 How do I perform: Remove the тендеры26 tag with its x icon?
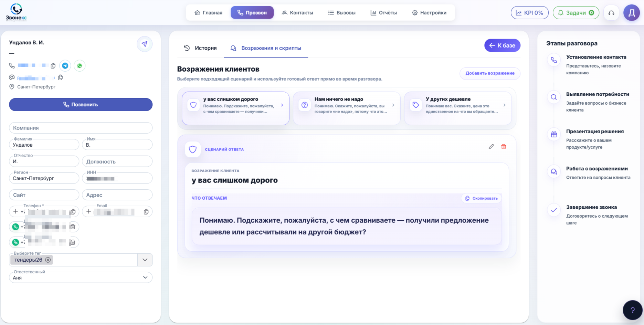(48, 260)
